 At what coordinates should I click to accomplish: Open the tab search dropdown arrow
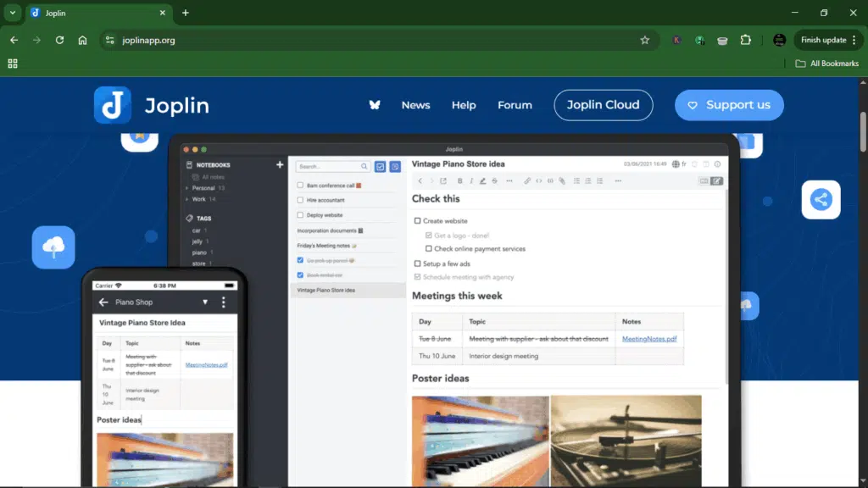tap(12, 13)
